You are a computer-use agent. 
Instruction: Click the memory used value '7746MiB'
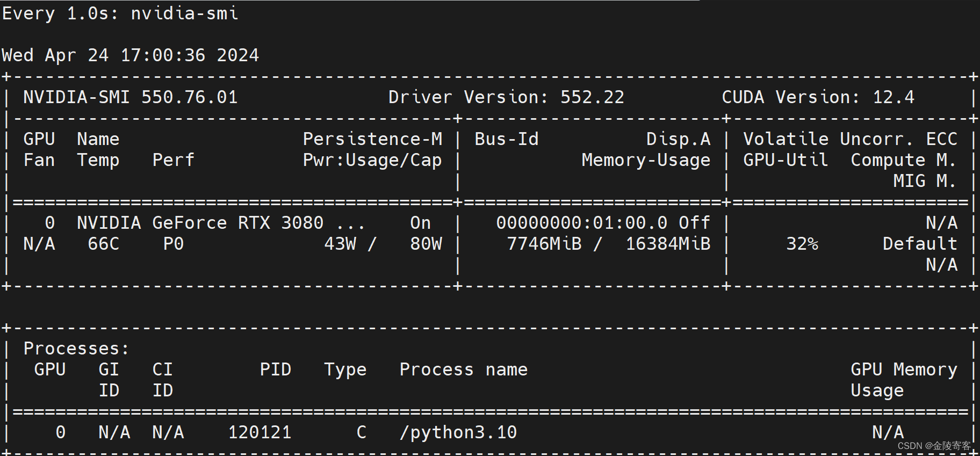(544, 243)
